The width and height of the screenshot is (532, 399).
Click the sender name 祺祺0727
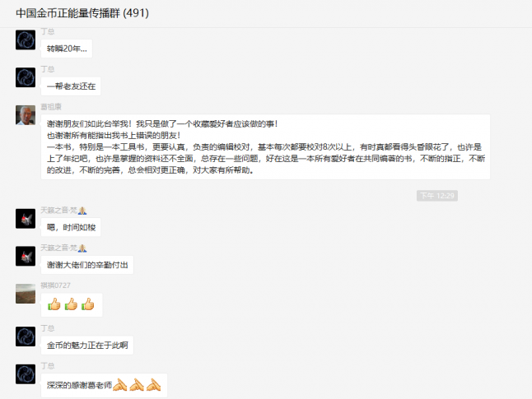click(56, 285)
